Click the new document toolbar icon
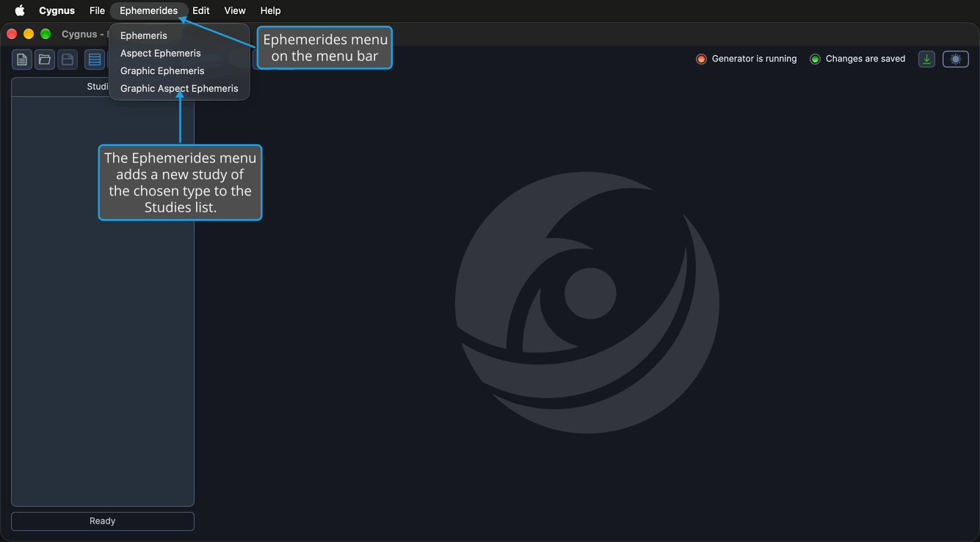 22,59
